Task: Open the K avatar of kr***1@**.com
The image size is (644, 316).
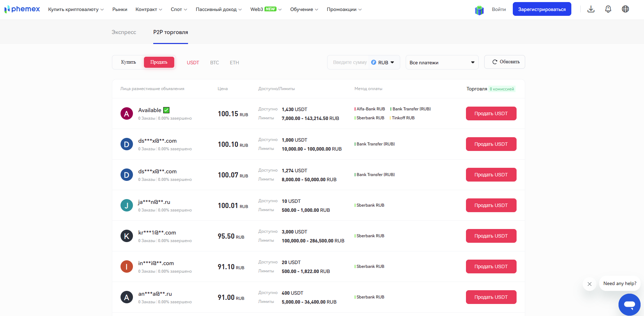Action: coord(127,236)
